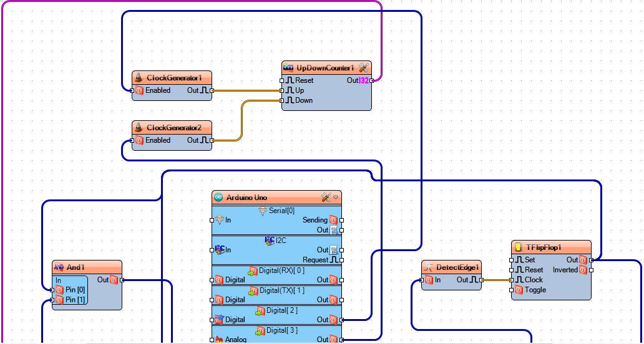Click And1 Pin [0] input
Image resolution: width=644 pixels, height=344 pixels.
click(52, 290)
